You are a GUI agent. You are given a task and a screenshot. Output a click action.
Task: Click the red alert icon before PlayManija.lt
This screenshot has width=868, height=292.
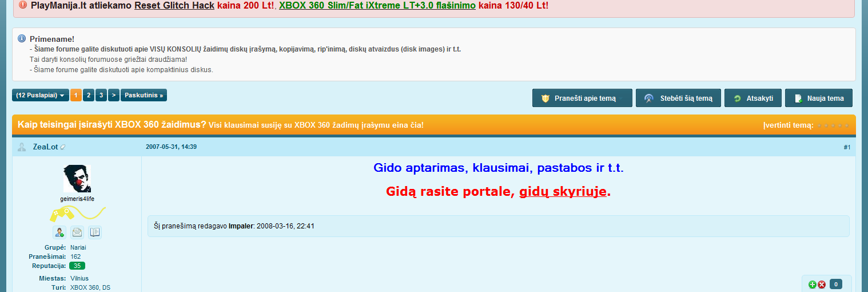(x=22, y=5)
